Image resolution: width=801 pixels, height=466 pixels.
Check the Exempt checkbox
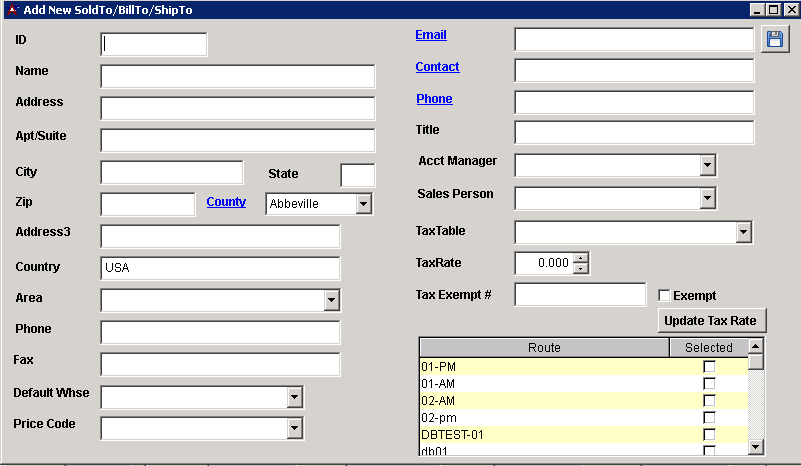[665, 296]
